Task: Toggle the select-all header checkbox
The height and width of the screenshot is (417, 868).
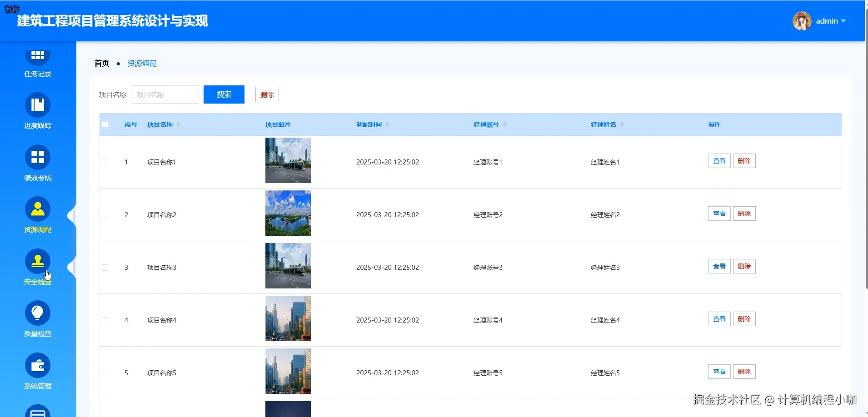Action: point(105,124)
